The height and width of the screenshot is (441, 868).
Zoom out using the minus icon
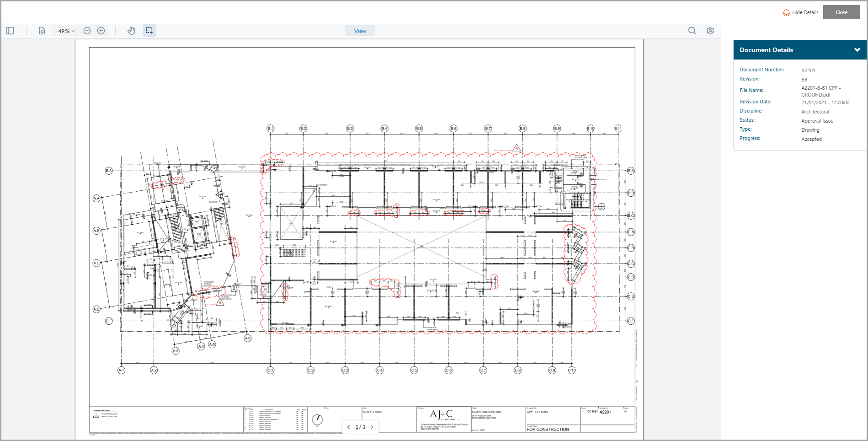pyautogui.click(x=87, y=31)
